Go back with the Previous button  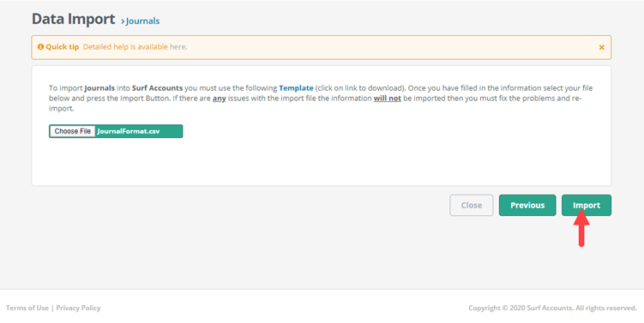(x=527, y=206)
